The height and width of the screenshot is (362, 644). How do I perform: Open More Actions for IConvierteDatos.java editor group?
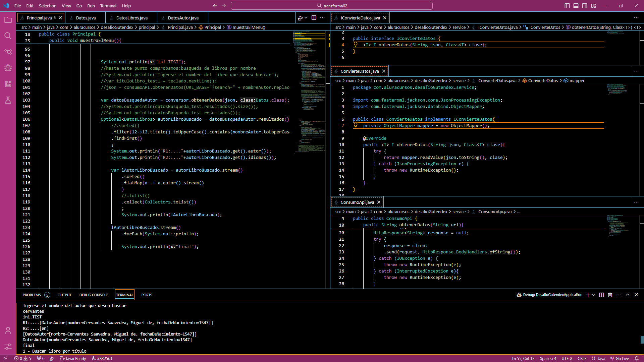[x=636, y=18]
